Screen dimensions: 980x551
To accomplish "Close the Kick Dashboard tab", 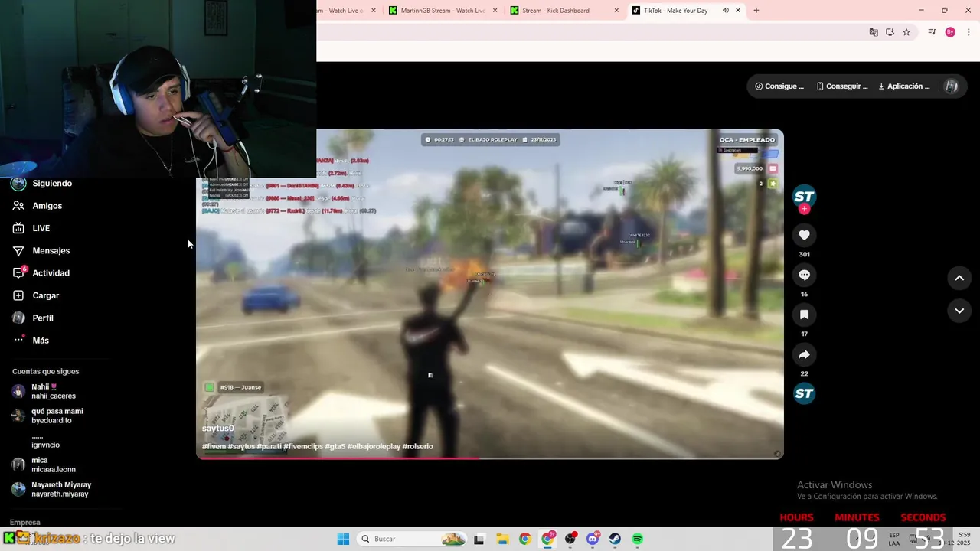I will click(616, 11).
